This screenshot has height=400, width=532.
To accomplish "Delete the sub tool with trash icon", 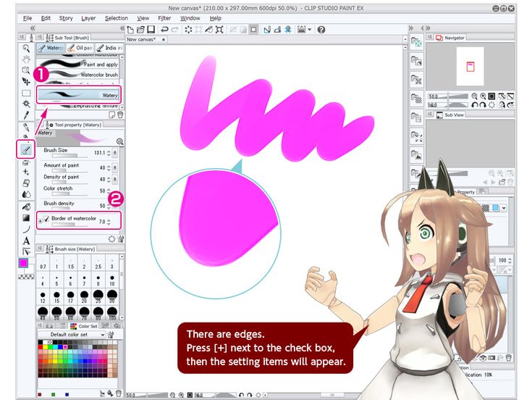I will (120, 115).
